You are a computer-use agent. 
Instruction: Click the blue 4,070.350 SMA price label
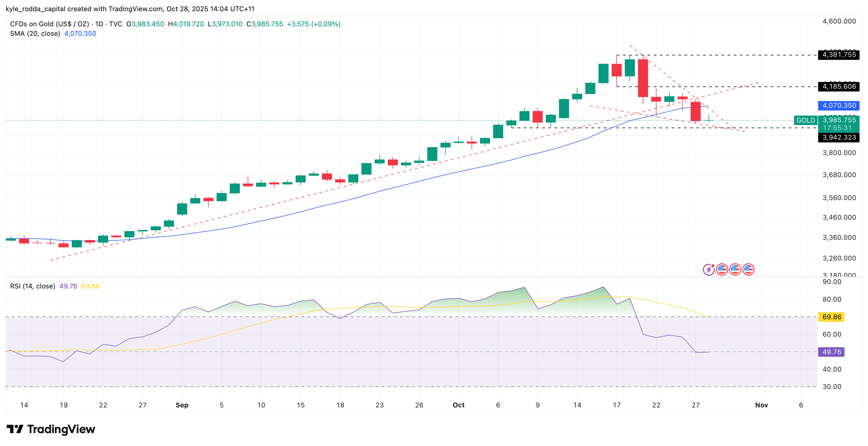click(839, 106)
